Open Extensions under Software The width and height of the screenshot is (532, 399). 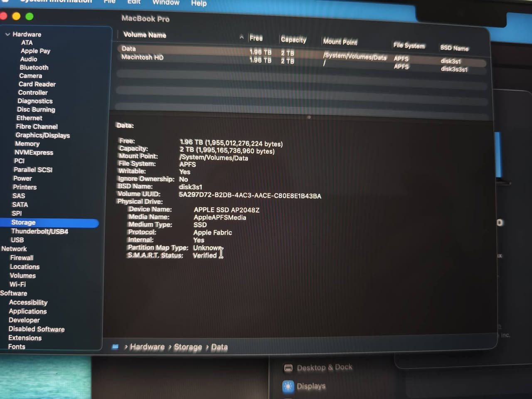click(x=25, y=338)
